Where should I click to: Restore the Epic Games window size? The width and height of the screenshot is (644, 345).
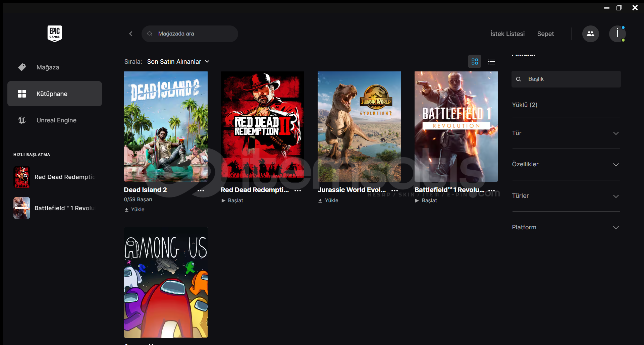619,8
